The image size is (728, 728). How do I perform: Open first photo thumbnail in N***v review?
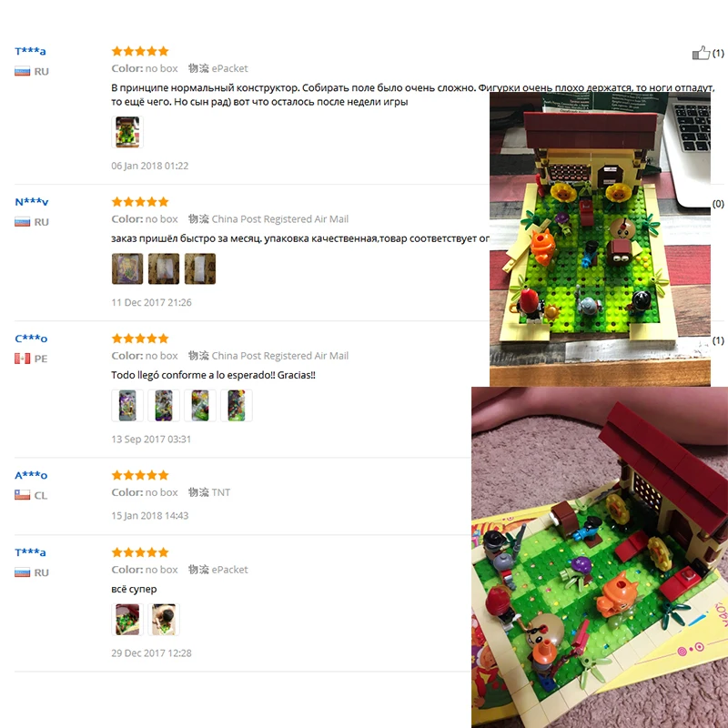pyautogui.click(x=127, y=268)
